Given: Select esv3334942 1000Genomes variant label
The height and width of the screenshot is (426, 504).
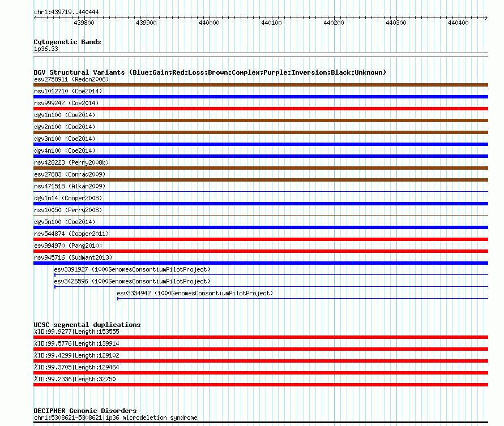Looking at the screenshot, I should (x=195, y=293).
